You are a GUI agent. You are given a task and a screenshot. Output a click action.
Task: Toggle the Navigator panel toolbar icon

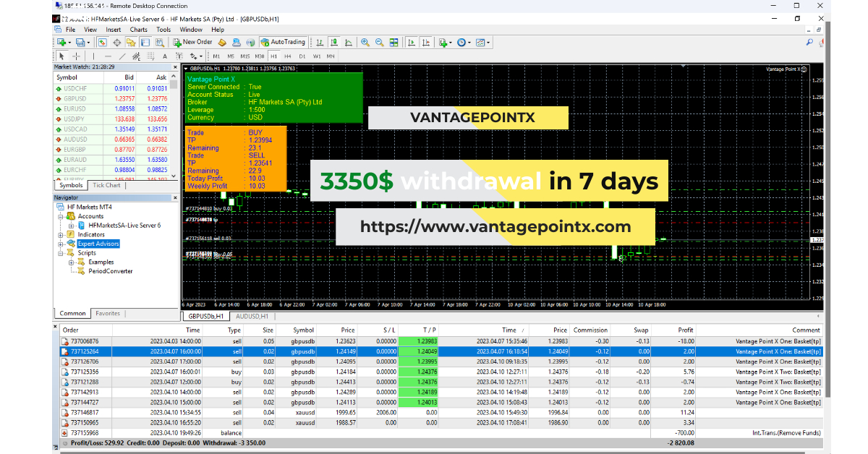132,42
